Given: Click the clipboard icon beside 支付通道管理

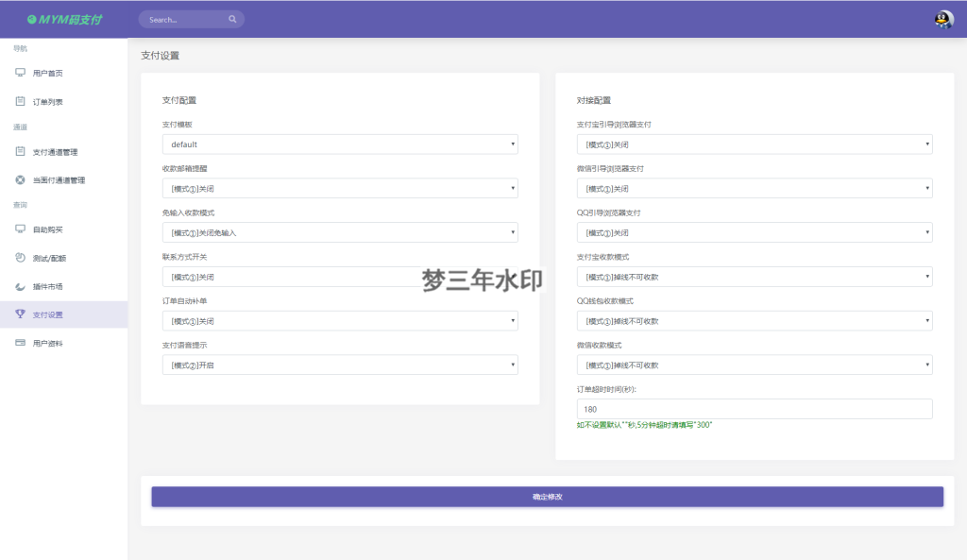Looking at the screenshot, I should [21, 151].
